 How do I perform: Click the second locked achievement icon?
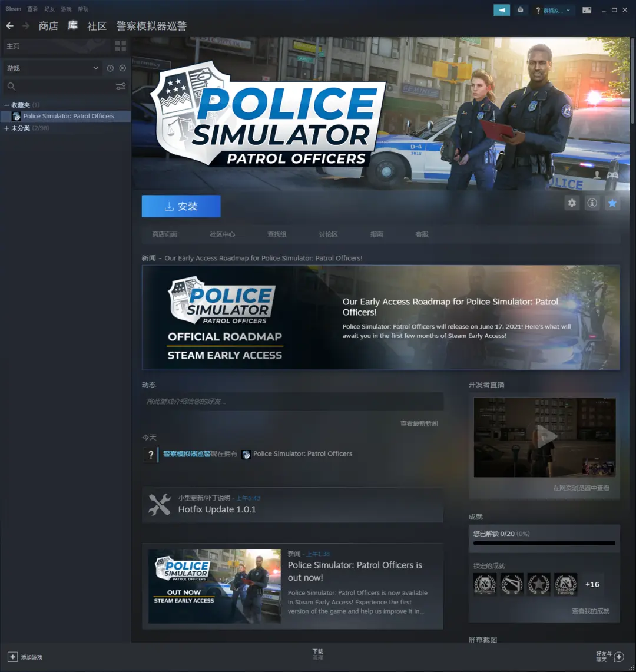[512, 584]
